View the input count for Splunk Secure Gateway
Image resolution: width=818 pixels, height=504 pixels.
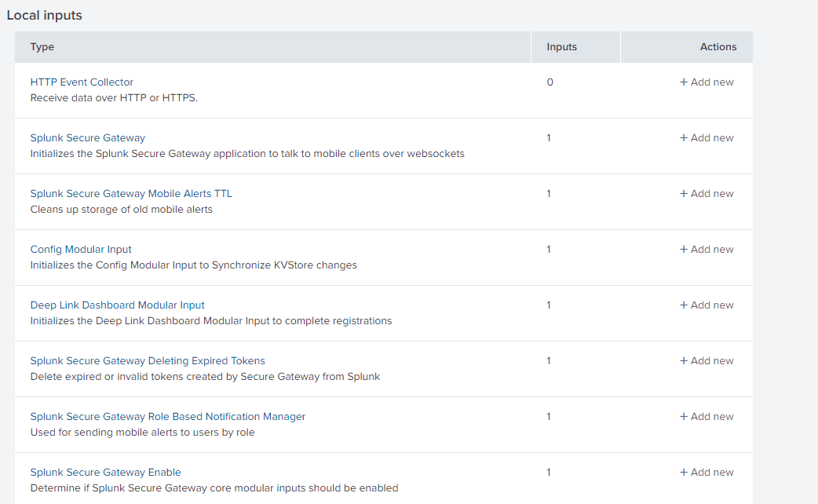pyautogui.click(x=549, y=137)
